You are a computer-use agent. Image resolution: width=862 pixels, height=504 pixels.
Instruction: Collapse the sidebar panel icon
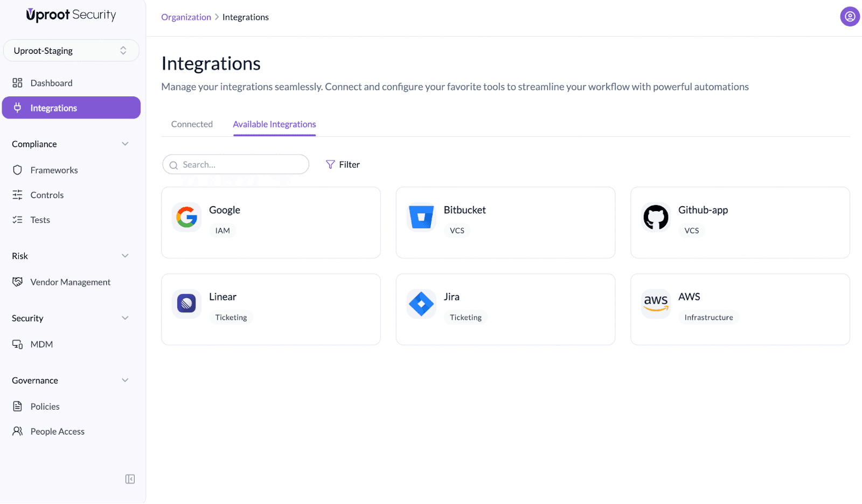tap(130, 479)
